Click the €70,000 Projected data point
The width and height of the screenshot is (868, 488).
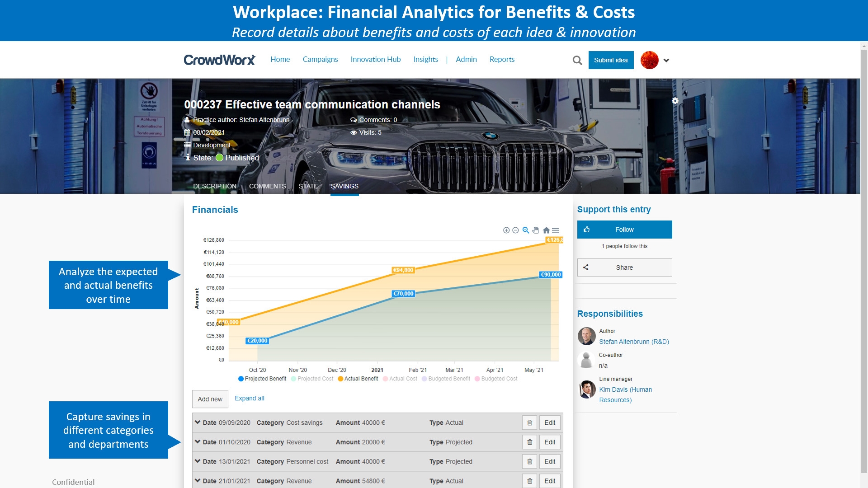tap(403, 294)
